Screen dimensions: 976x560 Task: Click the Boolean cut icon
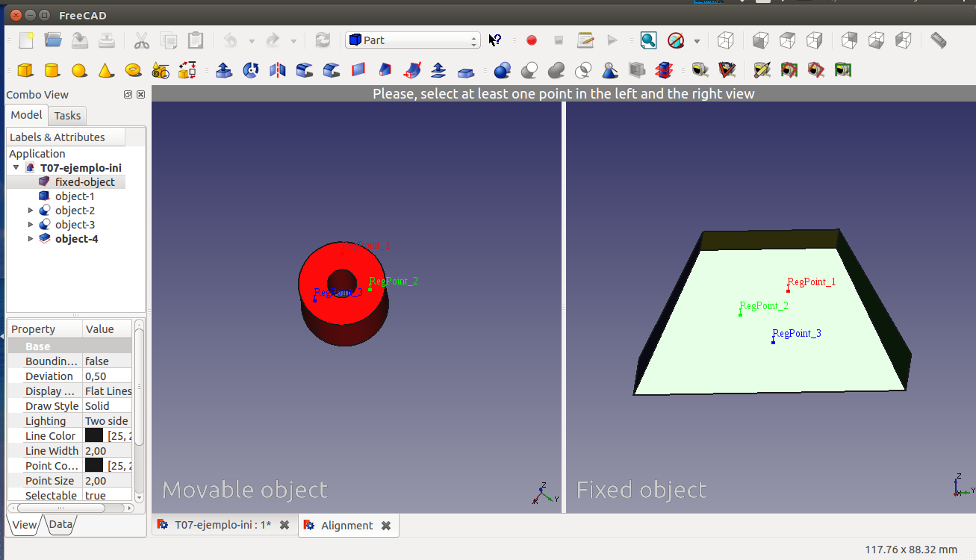coord(529,70)
